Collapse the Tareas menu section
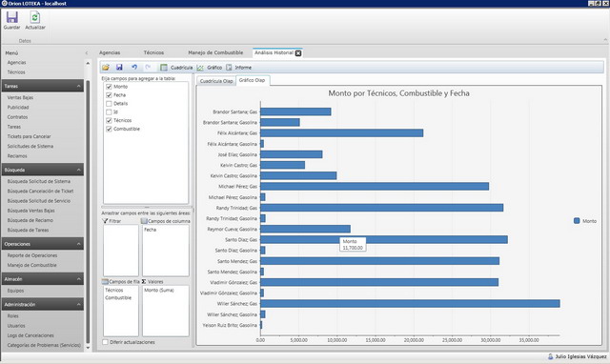The image size is (610, 364). point(79,86)
